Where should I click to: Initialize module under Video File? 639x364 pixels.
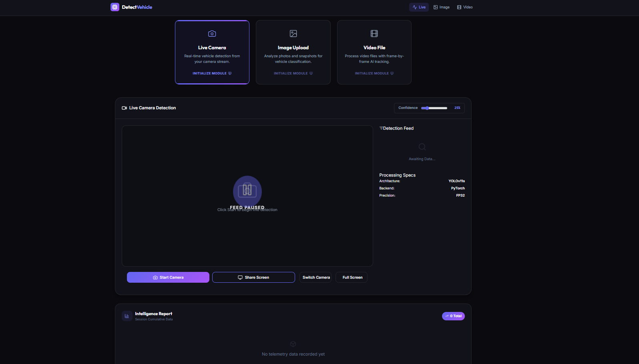[374, 73]
